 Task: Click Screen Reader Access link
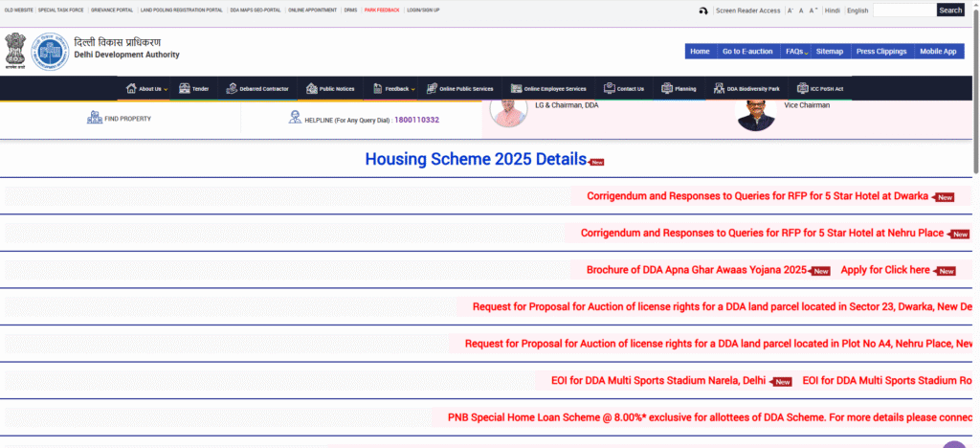point(748,11)
